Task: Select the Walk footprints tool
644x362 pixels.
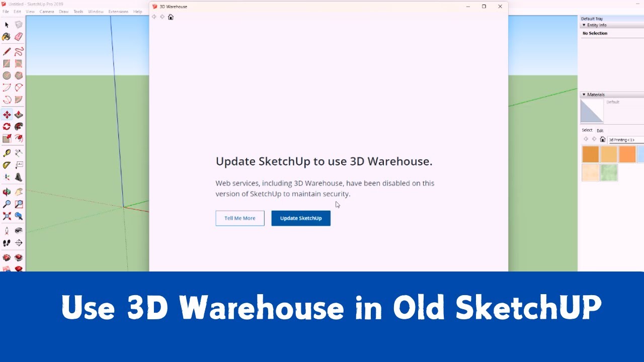Action: click(7, 243)
